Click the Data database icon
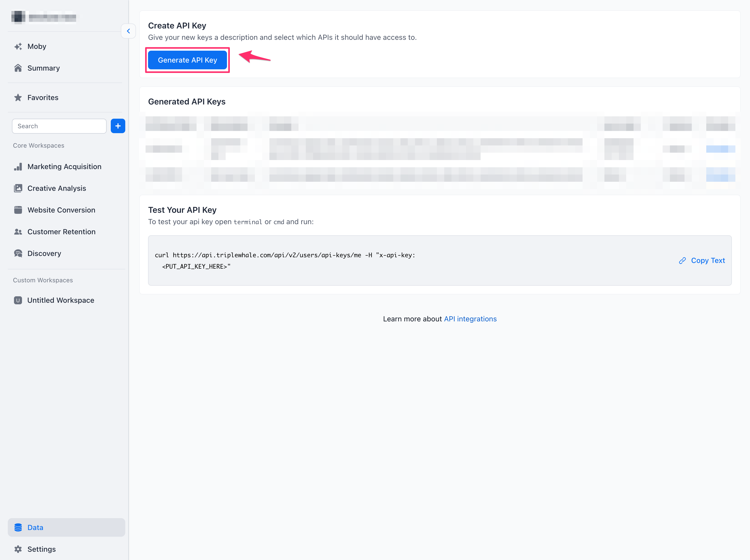Viewport: 750px width, 560px height. (18, 527)
